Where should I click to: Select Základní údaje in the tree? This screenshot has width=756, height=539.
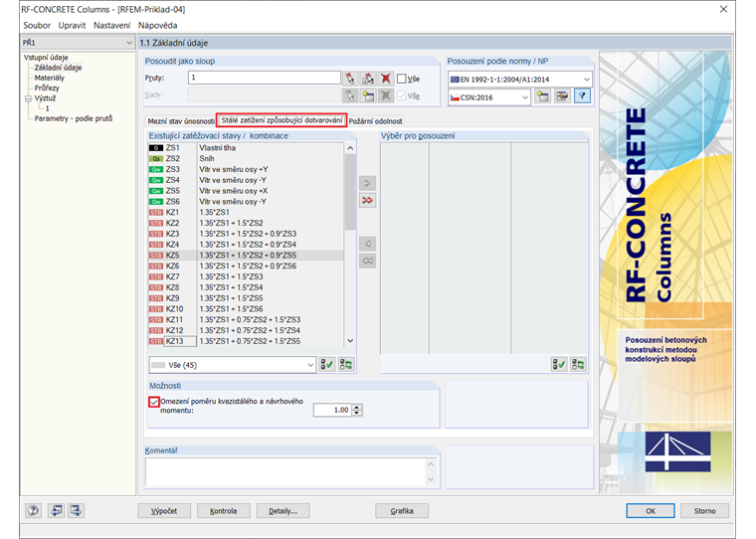(x=58, y=68)
